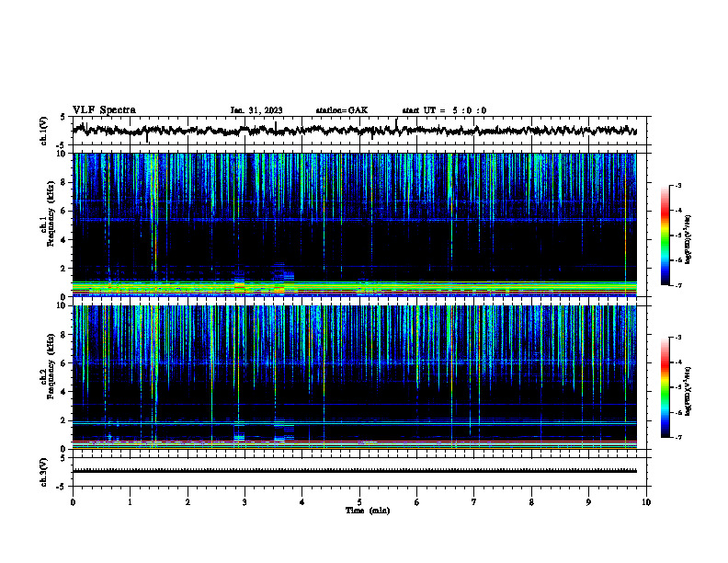
Task: Click the 9 minute tick on time axis
Action: click(x=588, y=502)
